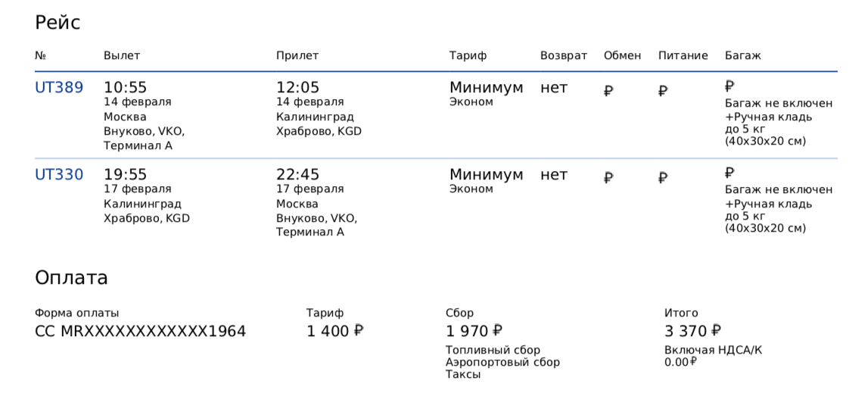868x396 pixels.
Task: Click the Питание ruble icon for flight UT389
Action: coord(663,91)
